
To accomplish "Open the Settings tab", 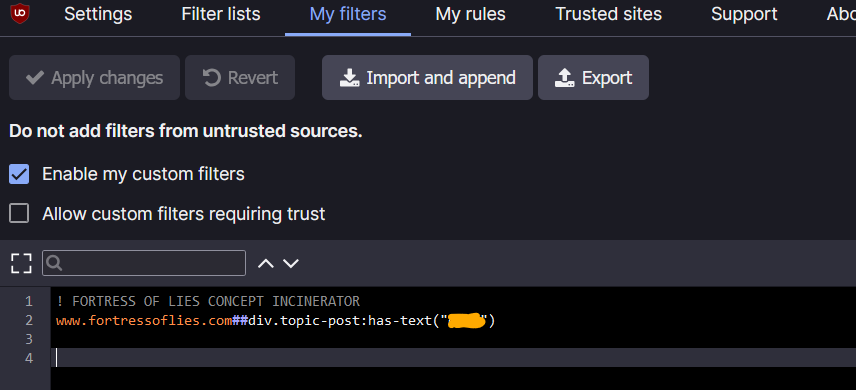I will [x=98, y=14].
